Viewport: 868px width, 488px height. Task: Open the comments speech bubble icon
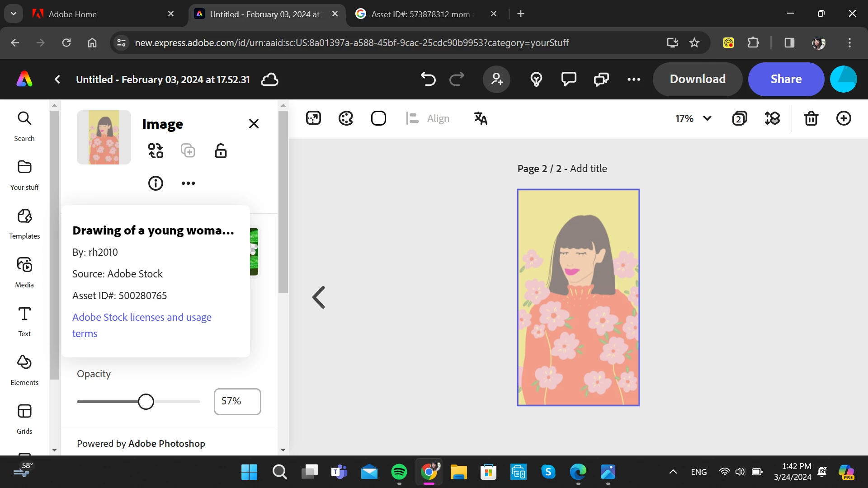pyautogui.click(x=569, y=79)
